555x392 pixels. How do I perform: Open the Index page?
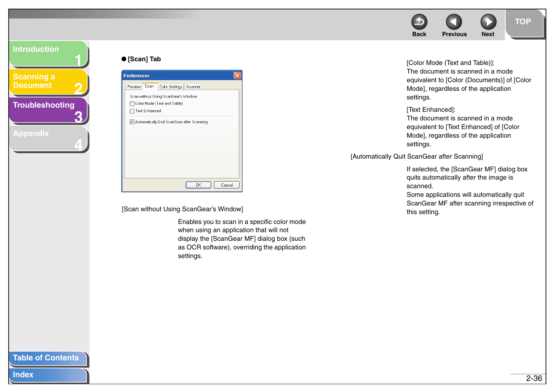coord(48,375)
